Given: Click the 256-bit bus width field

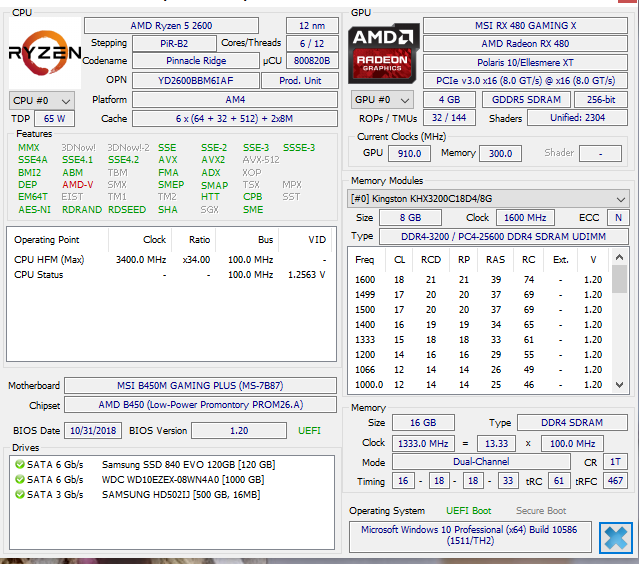Looking at the screenshot, I should coord(601,99).
